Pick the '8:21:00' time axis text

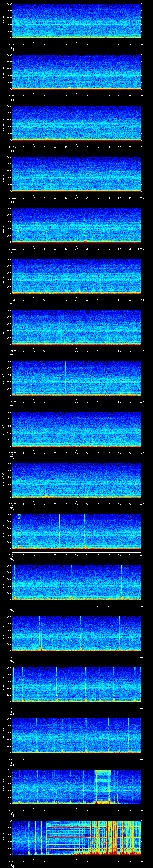coord(12,351)
